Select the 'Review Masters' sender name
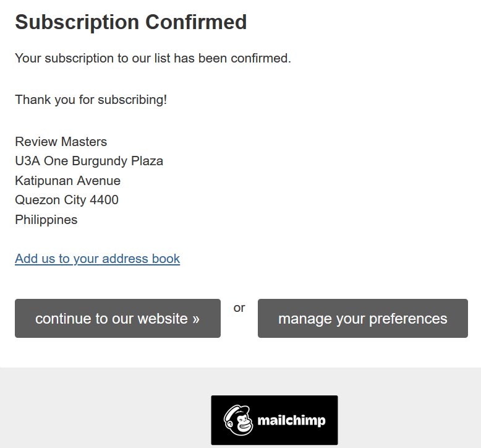 coord(61,142)
